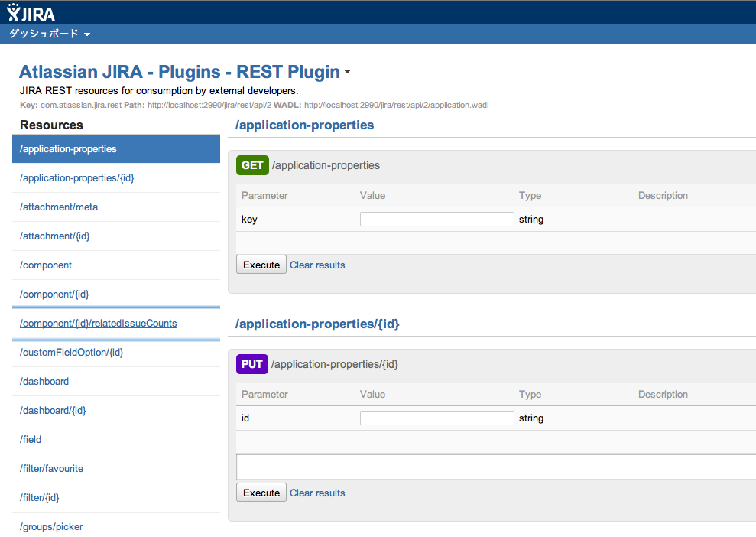Click the PUT request body text area
The image size is (756, 537).
[x=495, y=467]
